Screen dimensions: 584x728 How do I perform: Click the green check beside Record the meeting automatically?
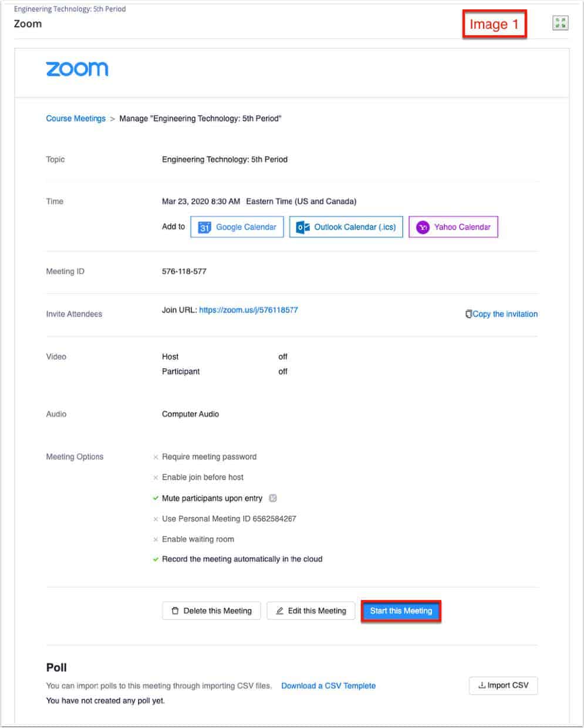click(x=156, y=560)
